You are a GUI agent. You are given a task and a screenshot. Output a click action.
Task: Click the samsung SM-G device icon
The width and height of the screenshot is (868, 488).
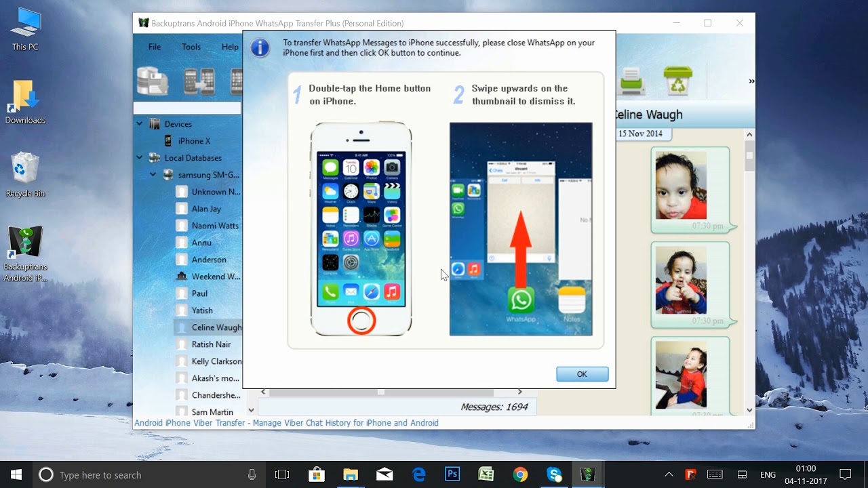pyautogui.click(x=168, y=175)
